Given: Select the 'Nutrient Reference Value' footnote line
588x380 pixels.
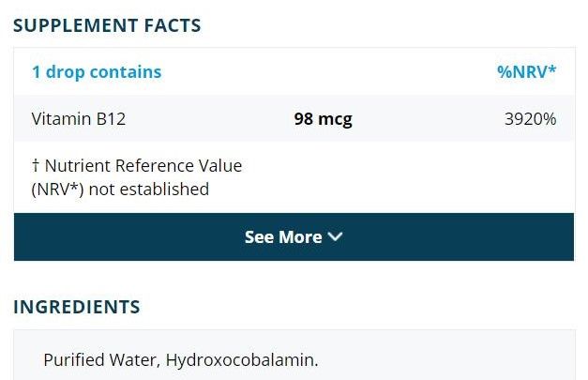Looking at the screenshot, I should (x=143, y=166).
